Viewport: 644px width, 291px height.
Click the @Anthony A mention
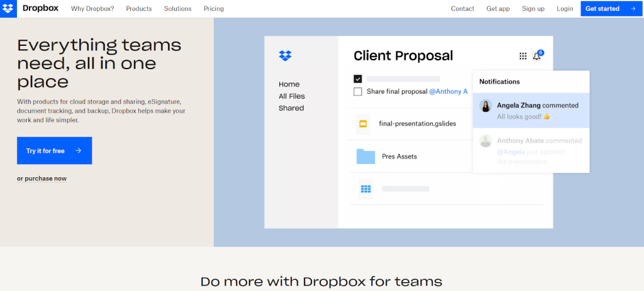448,92
